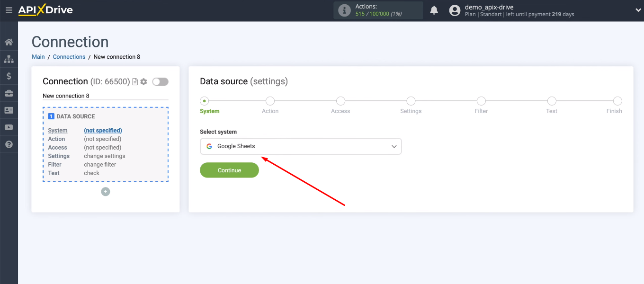Open the connections sitemap sidebar icon
Viewport: 644px width, 284px height.
click(x=9, y=59)
